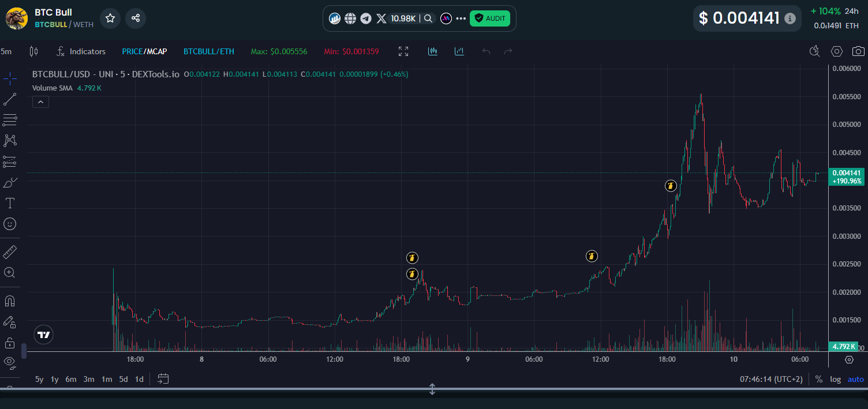This screenshot has width=868, height=409.
Task: Click the share icon next to BTC Bull
Action: tap(136, 18)
